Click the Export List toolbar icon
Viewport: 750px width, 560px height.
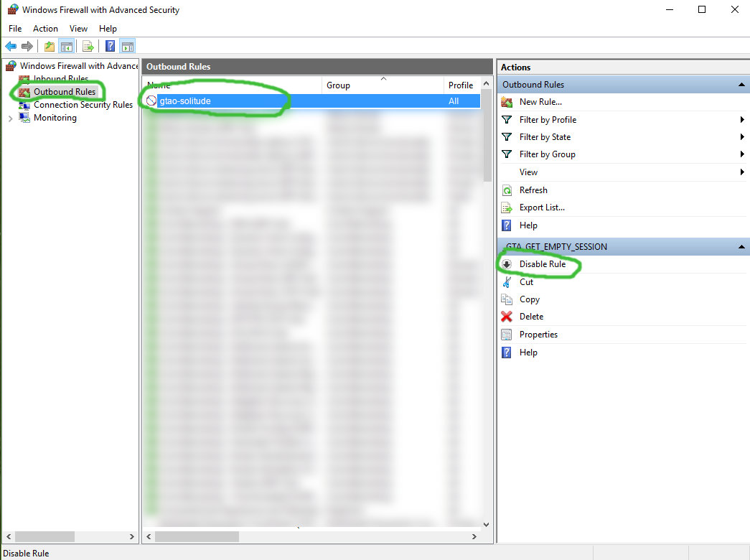[x=88, y=47]
